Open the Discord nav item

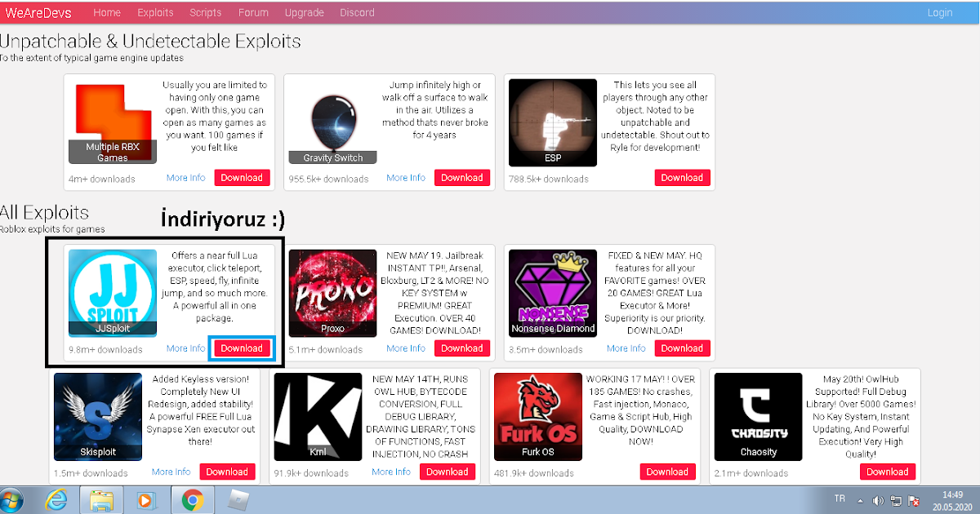357,12
